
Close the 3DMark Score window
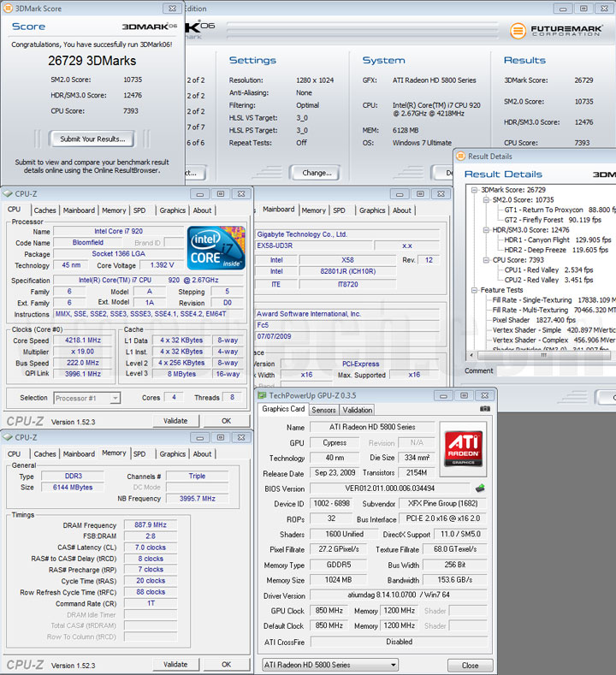(172, 9)
